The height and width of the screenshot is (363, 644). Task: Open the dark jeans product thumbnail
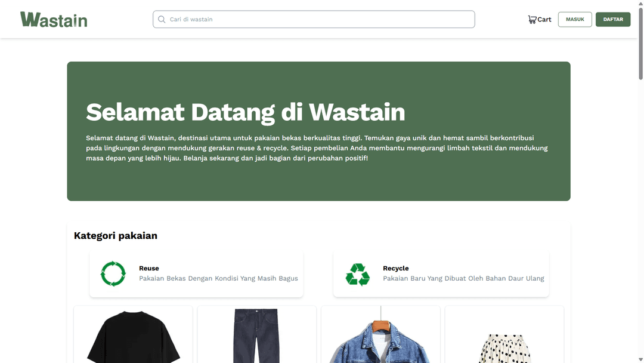pyautogui.click(x=256, y=334)
